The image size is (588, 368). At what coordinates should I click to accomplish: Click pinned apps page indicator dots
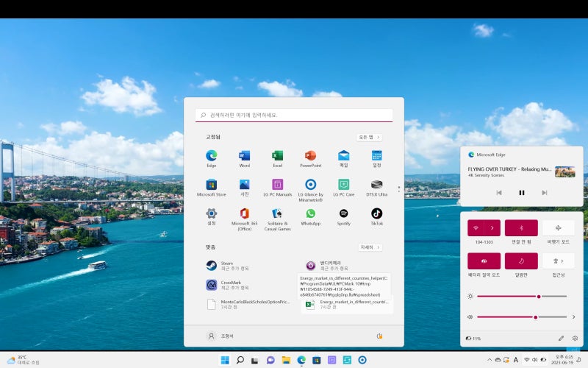398,189
